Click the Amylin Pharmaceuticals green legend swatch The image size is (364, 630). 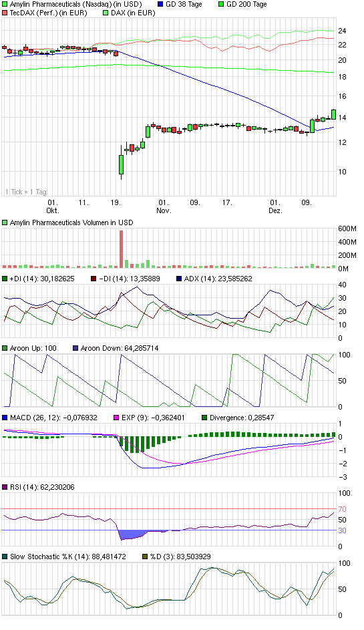pos(5,5)
